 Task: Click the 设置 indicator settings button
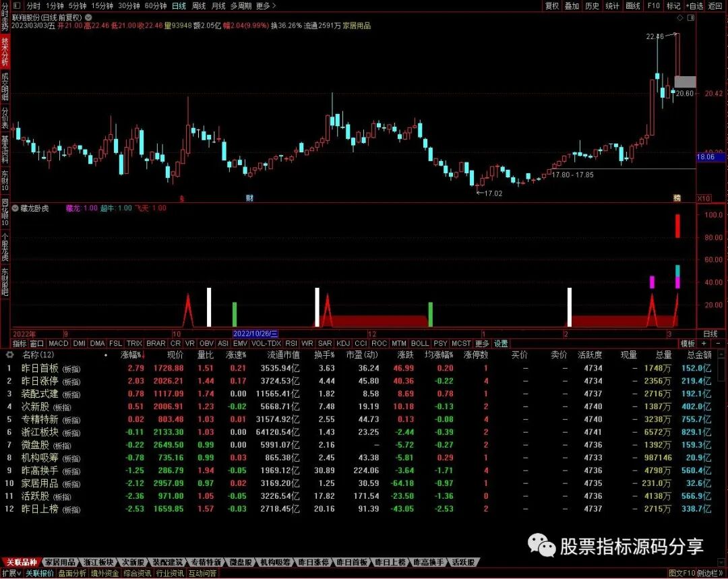pyautogui.click(x=500, y=344)
